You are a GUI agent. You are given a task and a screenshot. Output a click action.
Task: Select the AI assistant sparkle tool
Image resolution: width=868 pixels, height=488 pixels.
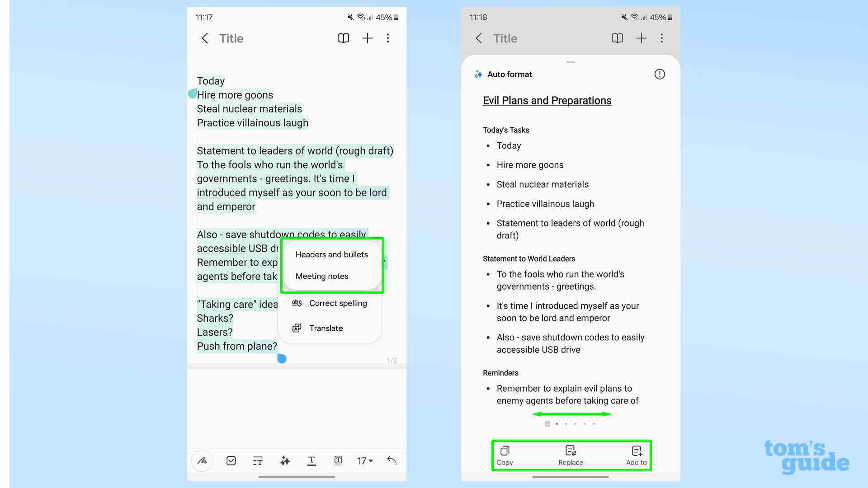point(285,460)
